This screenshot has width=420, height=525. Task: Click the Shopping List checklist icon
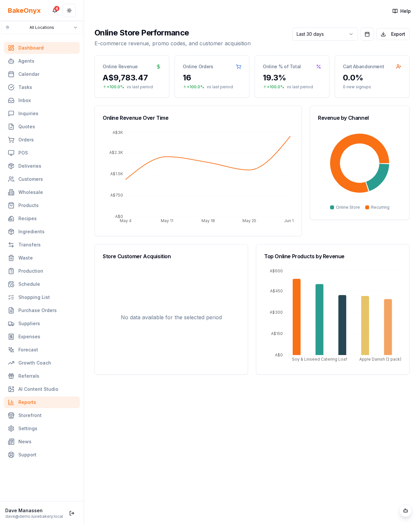11,297
